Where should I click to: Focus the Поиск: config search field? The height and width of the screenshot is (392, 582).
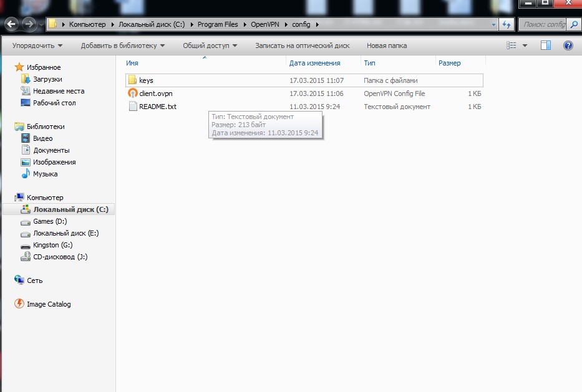point(543,24)
